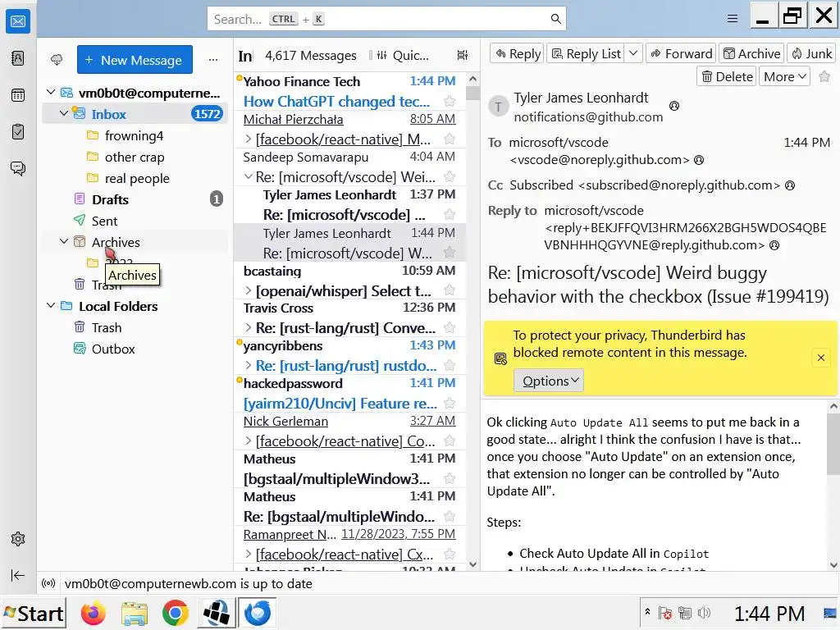The image size is (840, 630).
Task: Open the Chat space
Action: pos(18,169)
